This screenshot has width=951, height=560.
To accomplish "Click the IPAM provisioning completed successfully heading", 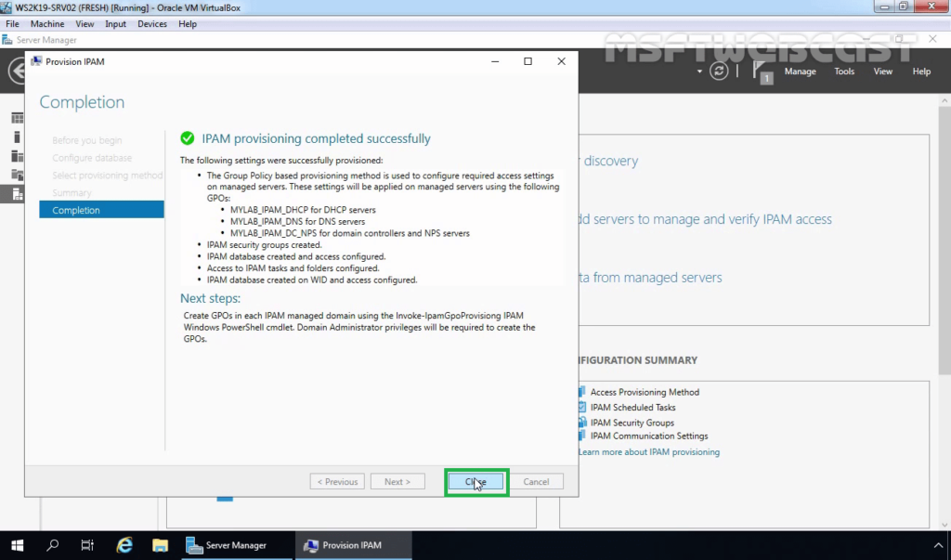I will (x=316, y=138).
